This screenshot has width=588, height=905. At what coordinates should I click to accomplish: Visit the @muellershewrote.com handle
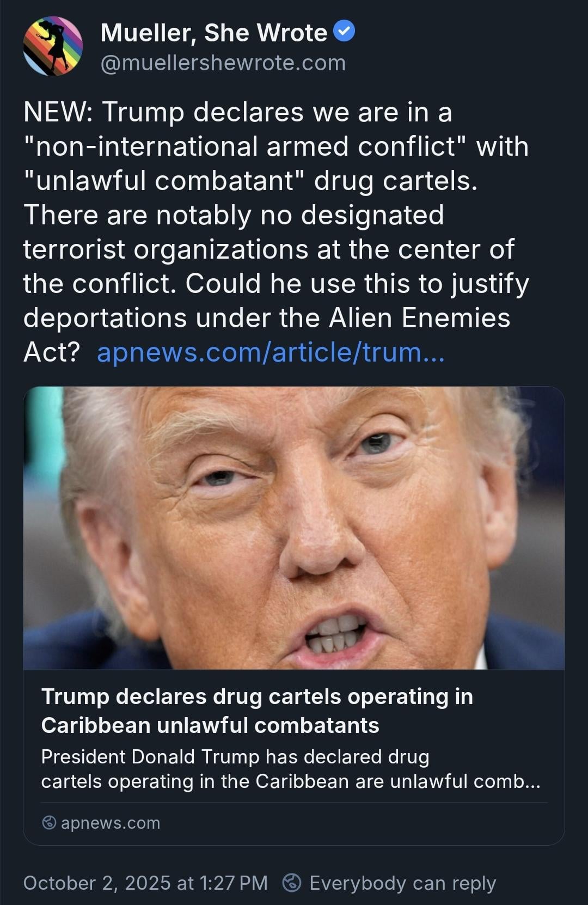tap(223, 63)
